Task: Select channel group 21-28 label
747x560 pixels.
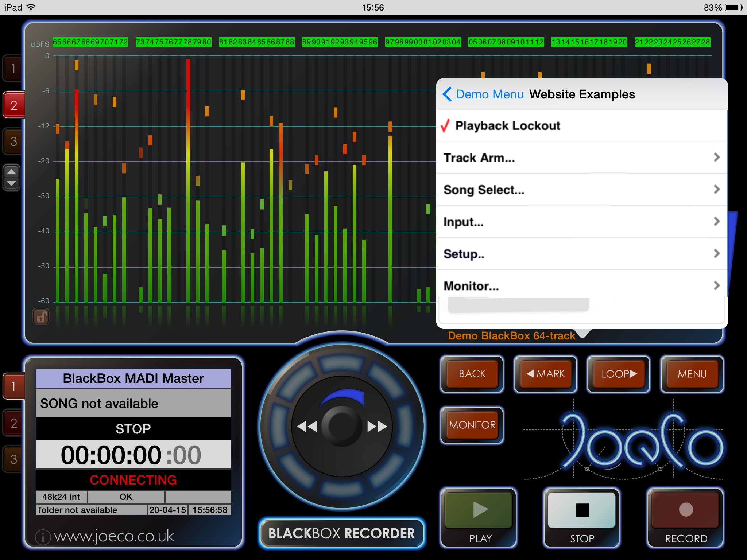Action: pyautogui.click(x=673, y=42)
